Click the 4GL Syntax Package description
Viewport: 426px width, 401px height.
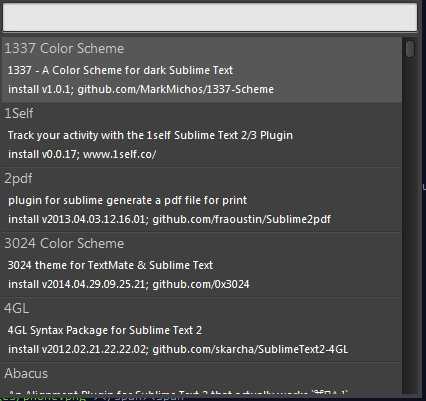click(105, 330)
